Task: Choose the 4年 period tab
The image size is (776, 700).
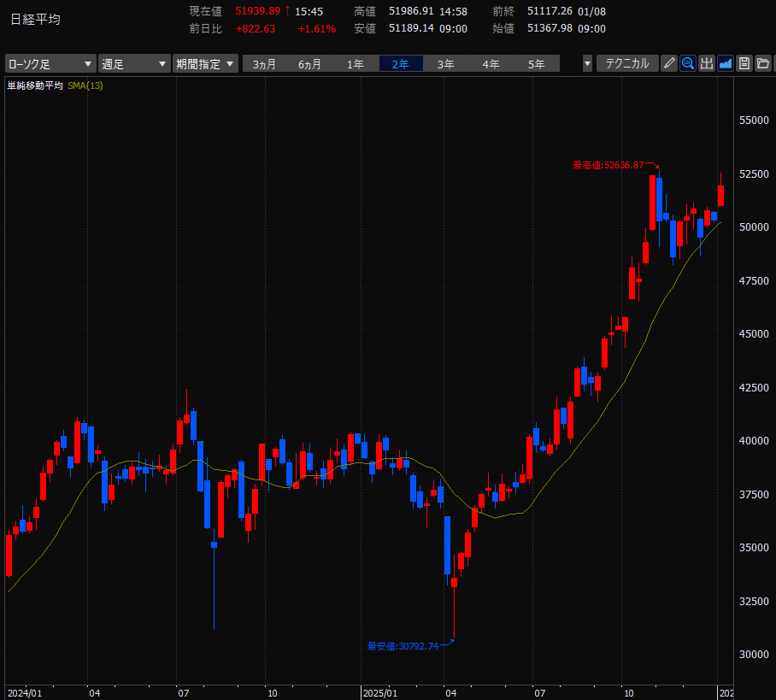Action: pos(491,64)
